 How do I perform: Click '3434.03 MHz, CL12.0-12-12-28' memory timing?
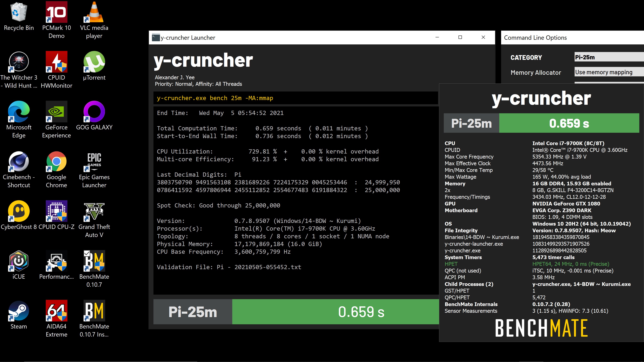coord(569,197)
